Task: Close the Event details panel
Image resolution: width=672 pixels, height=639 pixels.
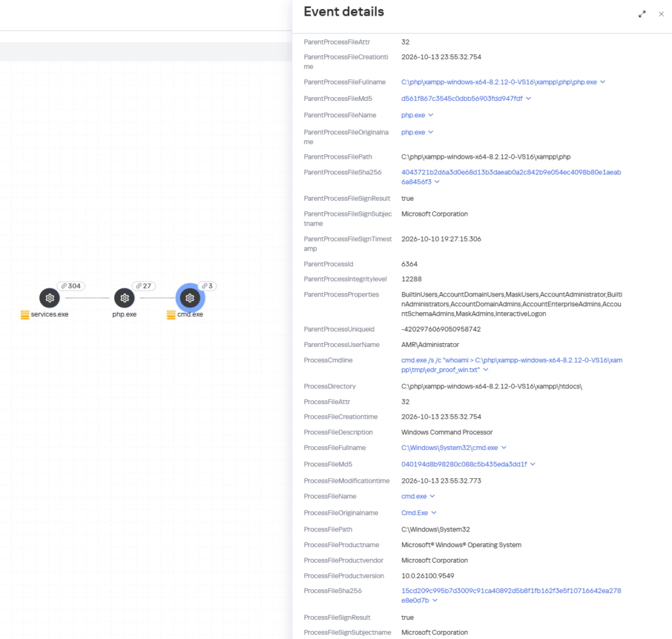Action: (661, 14)
